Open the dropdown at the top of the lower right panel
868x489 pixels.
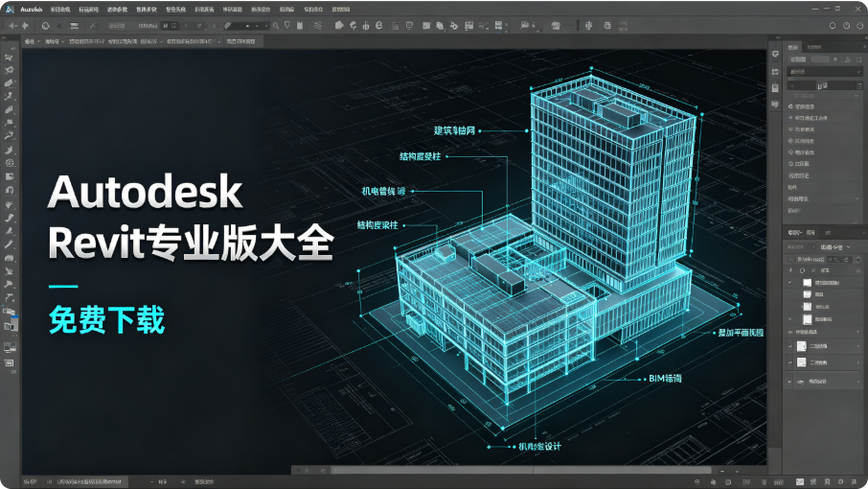pyautogui.click(x=835, y=247)
